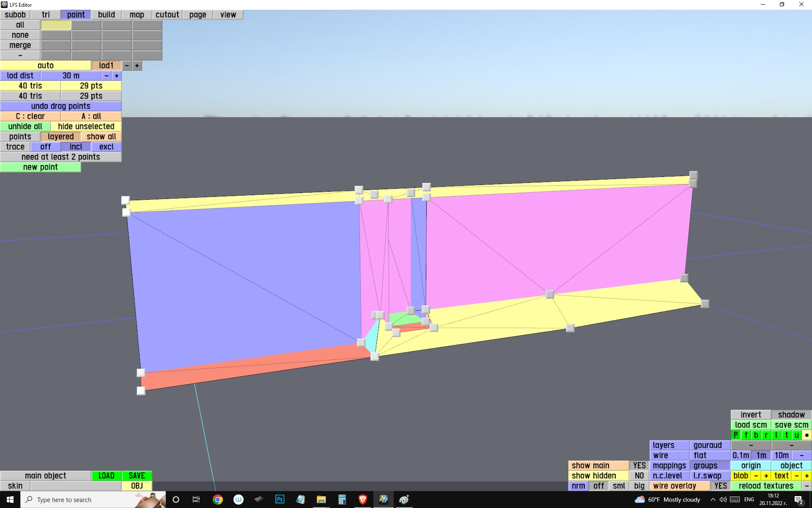Open Google Chrome from the taskbar
812x508 pixels.
218,500
